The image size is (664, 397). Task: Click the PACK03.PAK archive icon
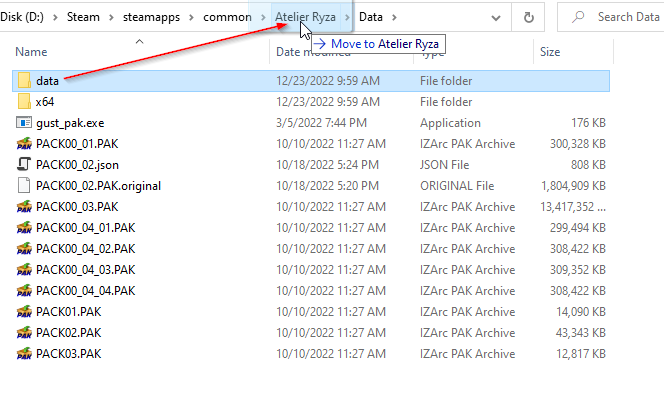tap(24, 353)
